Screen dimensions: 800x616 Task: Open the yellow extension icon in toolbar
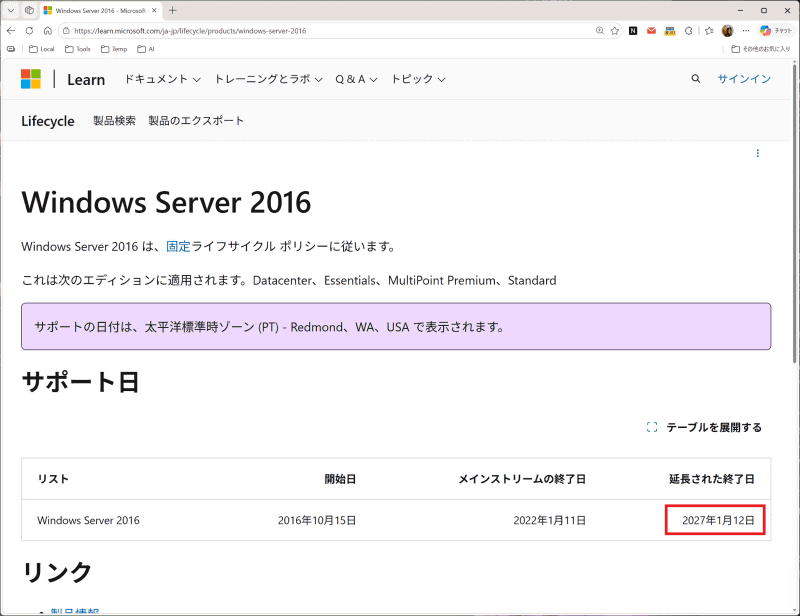670,31
